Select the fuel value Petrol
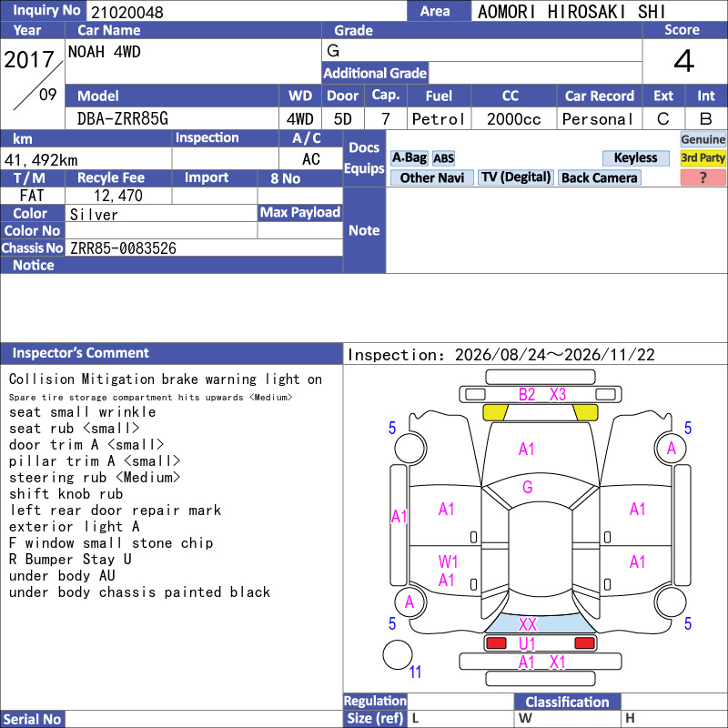Screen dimensions: 728x728 tap(439, 119)
